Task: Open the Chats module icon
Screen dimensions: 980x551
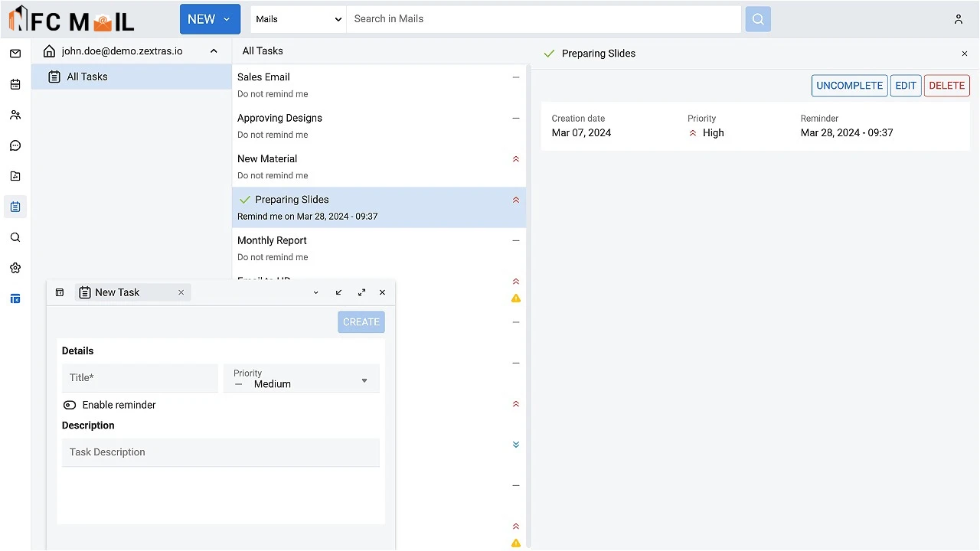Action: [15, 145]
